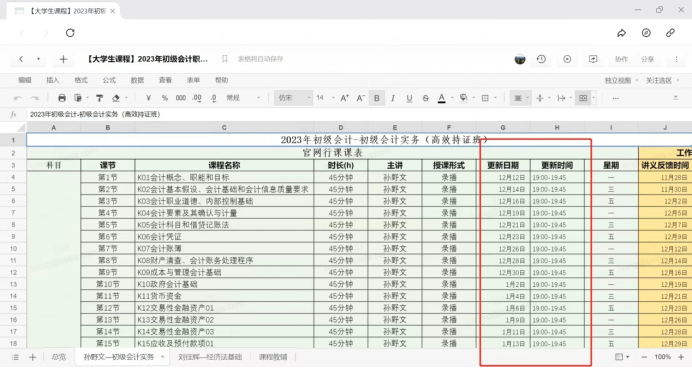Open the 公式 menu

pos(109,80)
